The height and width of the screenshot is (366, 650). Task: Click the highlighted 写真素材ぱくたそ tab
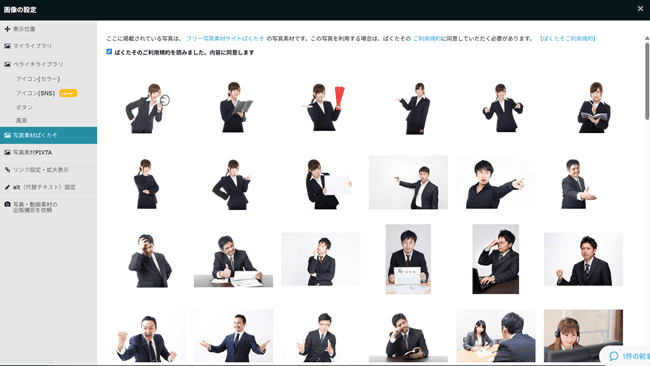49,136
